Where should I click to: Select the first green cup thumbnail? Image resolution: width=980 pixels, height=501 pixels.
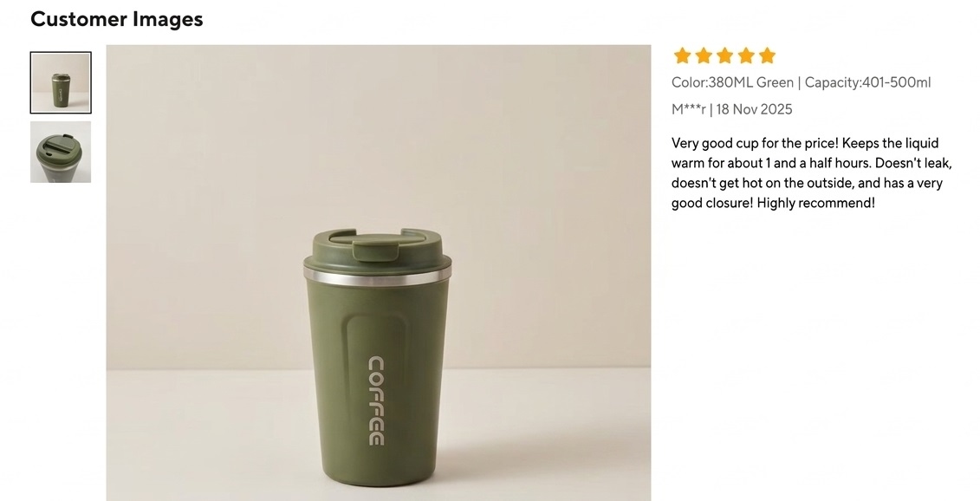[61, 82]
